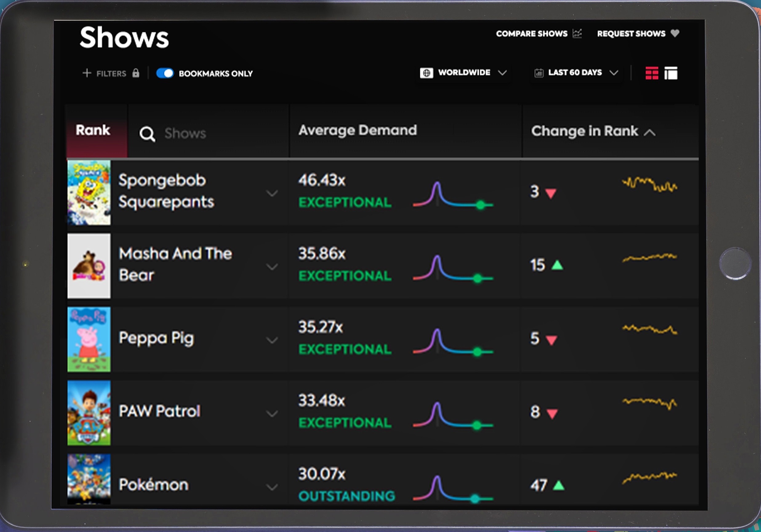The height and width of the screenshot is (532, 761).
Task: Click the search magnifier icon
Action: coord(147,134)
